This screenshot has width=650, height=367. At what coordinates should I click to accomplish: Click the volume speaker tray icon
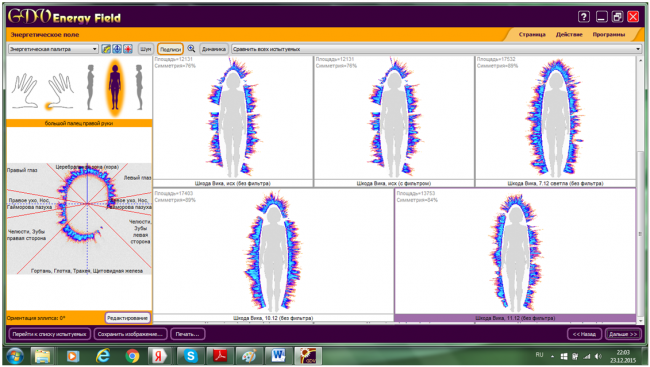(598, 356)
